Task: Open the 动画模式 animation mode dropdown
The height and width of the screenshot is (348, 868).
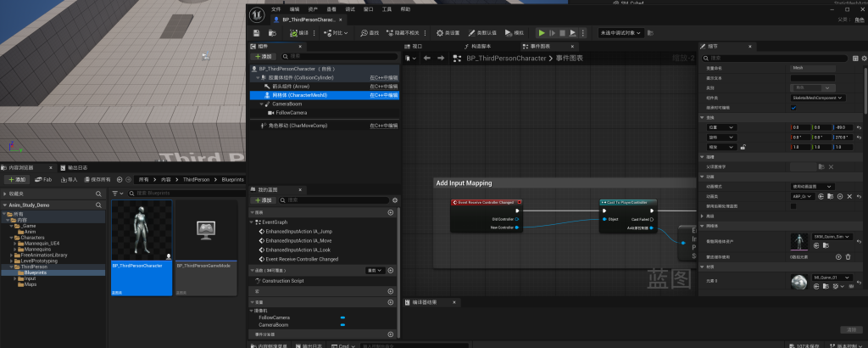Action: pyautogui.click(x=812, y=187)
